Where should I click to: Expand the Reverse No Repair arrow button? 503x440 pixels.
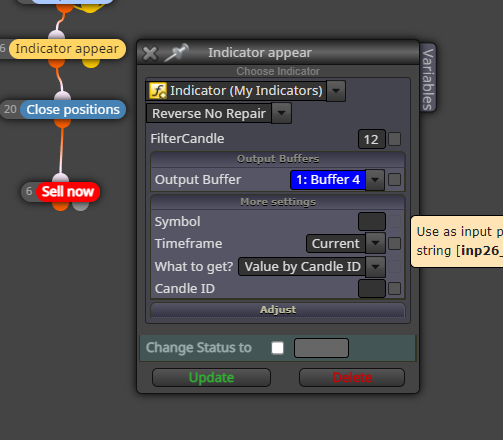point(282,113)
